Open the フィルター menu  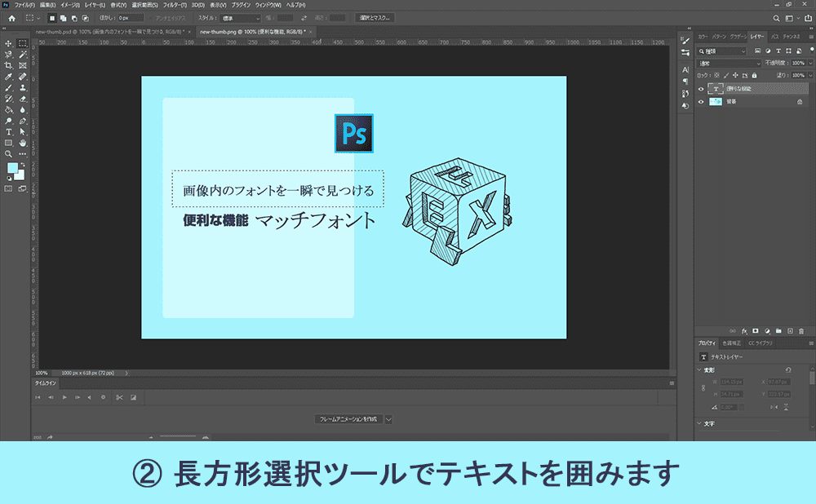coord(175,6)
